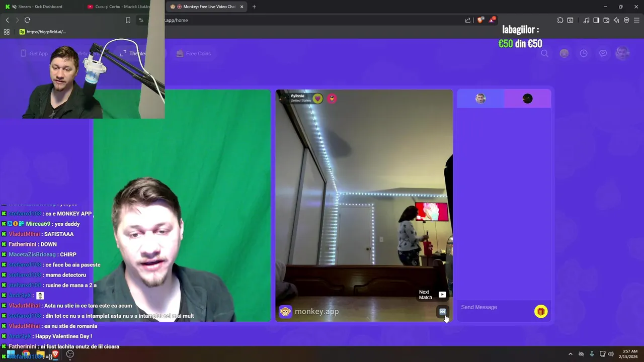Open site settings icon in address bar

point(141,20)
